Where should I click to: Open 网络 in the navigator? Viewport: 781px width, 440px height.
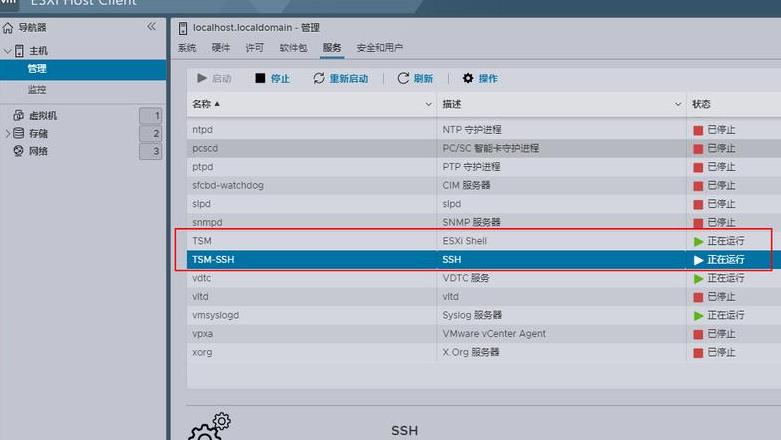[x=38, y=151]
